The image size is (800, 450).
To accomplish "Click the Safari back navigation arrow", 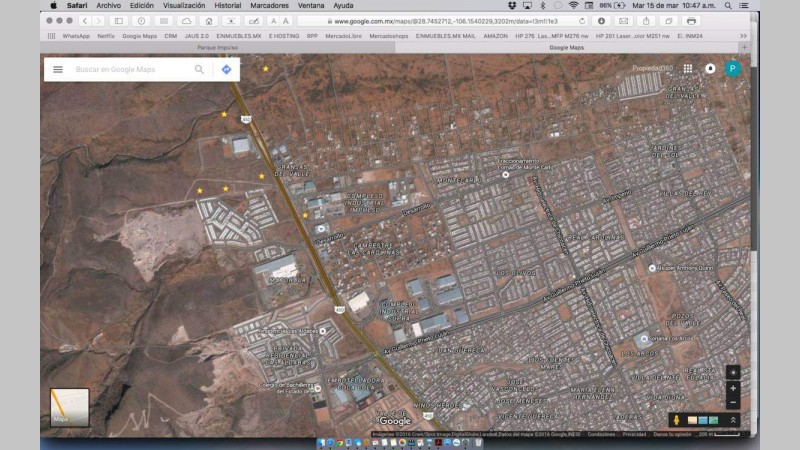I will 85,20.
